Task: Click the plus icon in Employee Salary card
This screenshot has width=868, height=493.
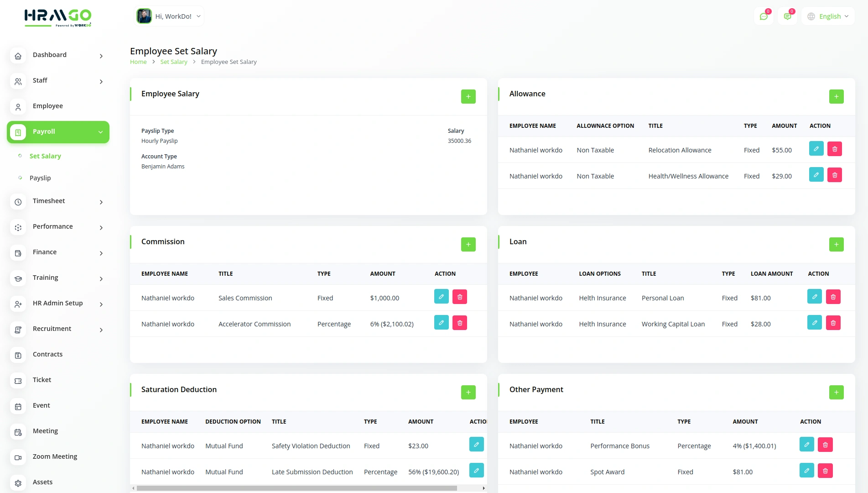Action: (468, 97)
